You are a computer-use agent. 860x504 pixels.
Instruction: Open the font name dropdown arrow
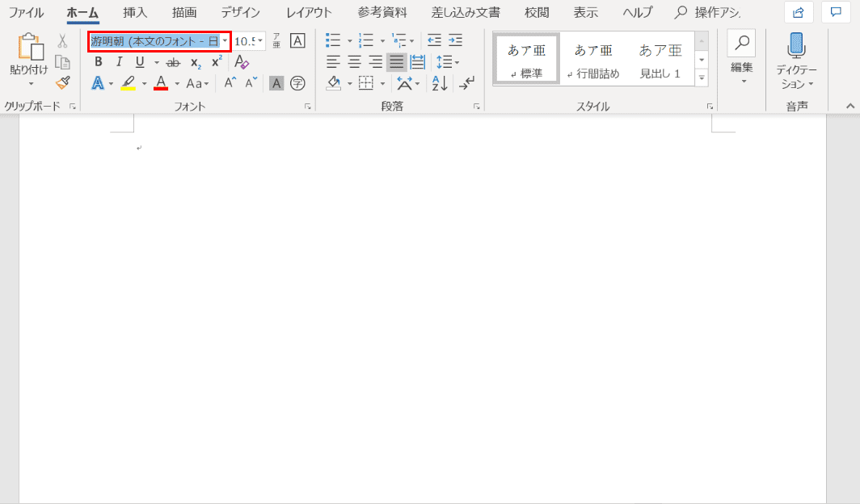(225, 41)
